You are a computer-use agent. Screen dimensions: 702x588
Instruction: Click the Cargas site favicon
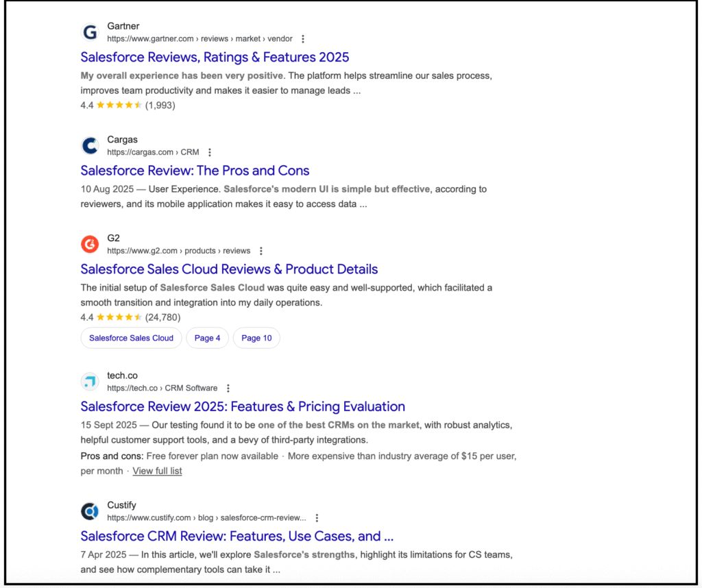(90, 145)
